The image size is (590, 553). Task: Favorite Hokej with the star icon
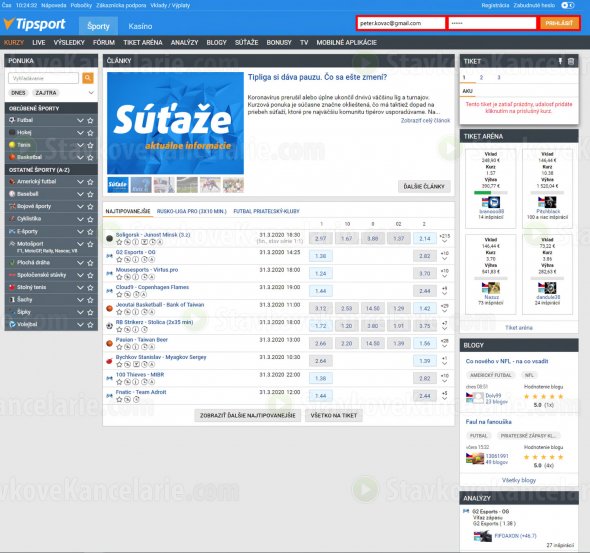(90, 133)
